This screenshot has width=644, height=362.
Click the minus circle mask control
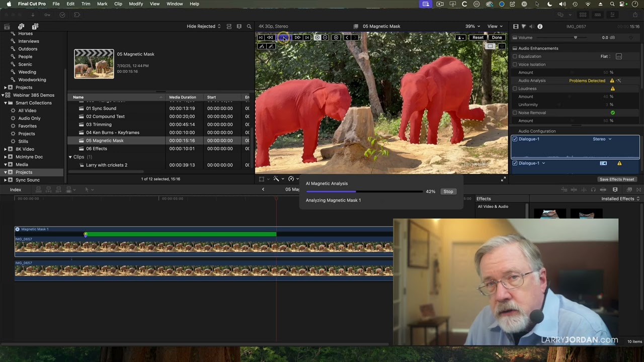[x=325, y=37]
